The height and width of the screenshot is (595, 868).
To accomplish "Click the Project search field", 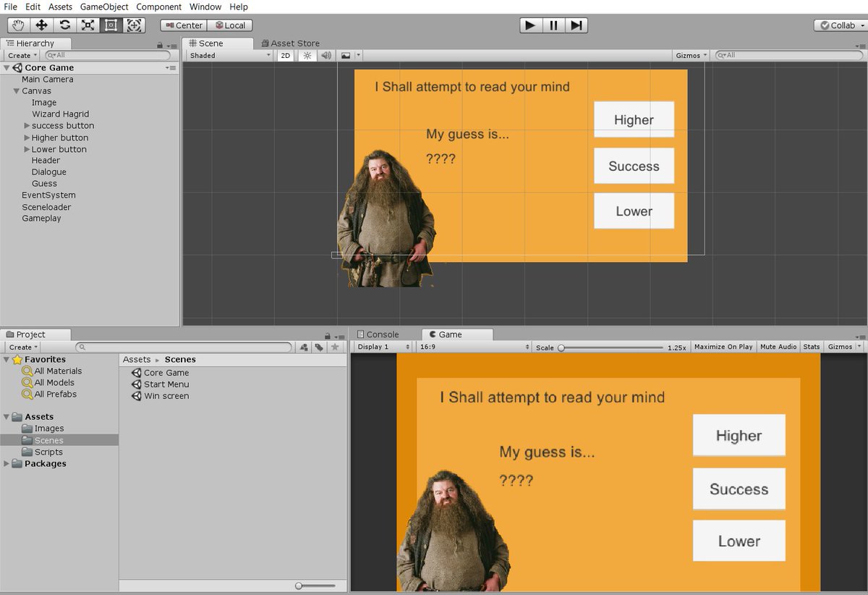I will tap(184, 347).
